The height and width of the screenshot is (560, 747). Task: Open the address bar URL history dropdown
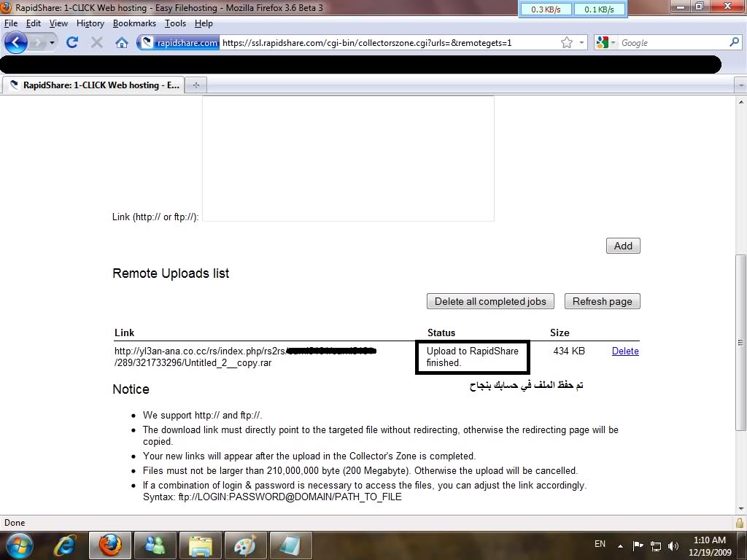click(581, 43)
